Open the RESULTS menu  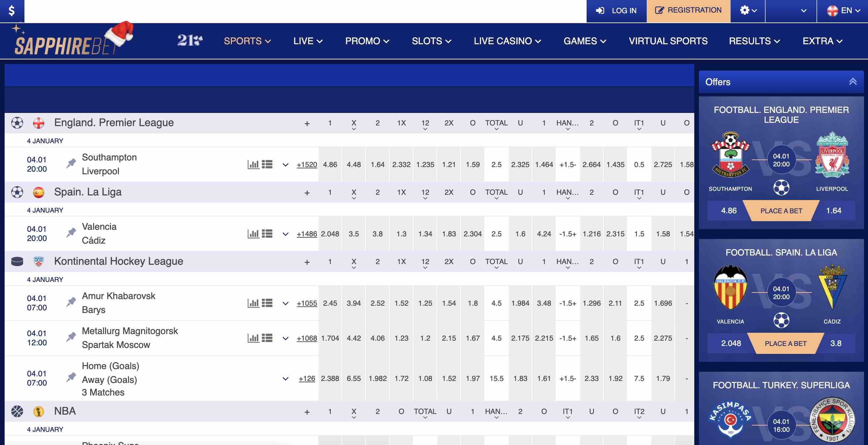pos(754,41)
